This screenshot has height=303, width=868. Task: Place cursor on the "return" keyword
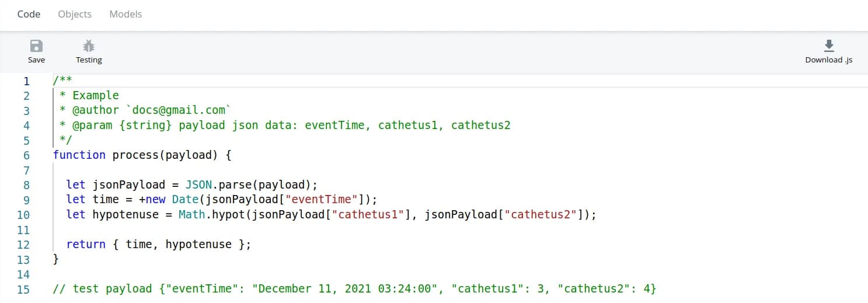click(86, 245)
